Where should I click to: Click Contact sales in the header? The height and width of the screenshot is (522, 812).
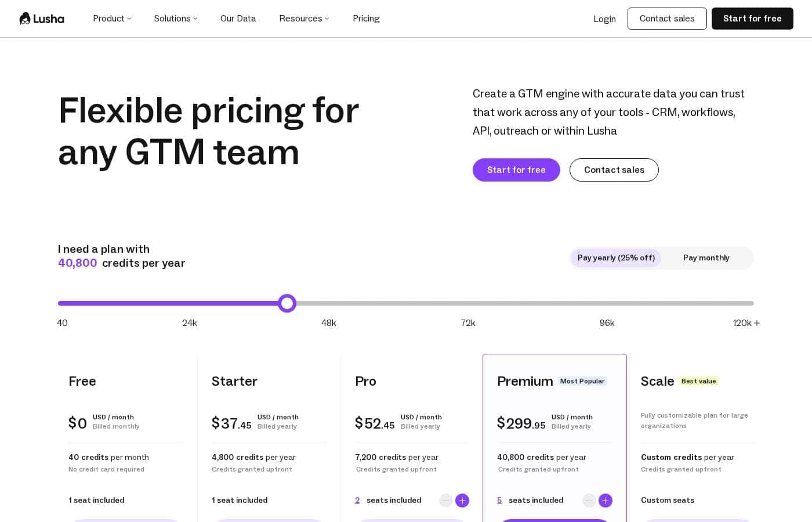[x=667, y=19]
